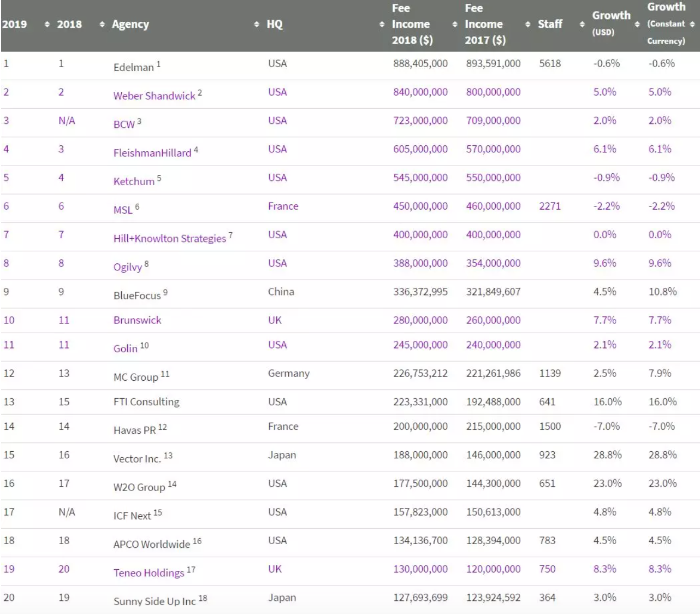Click the MC Group agency name

[136, 377]
